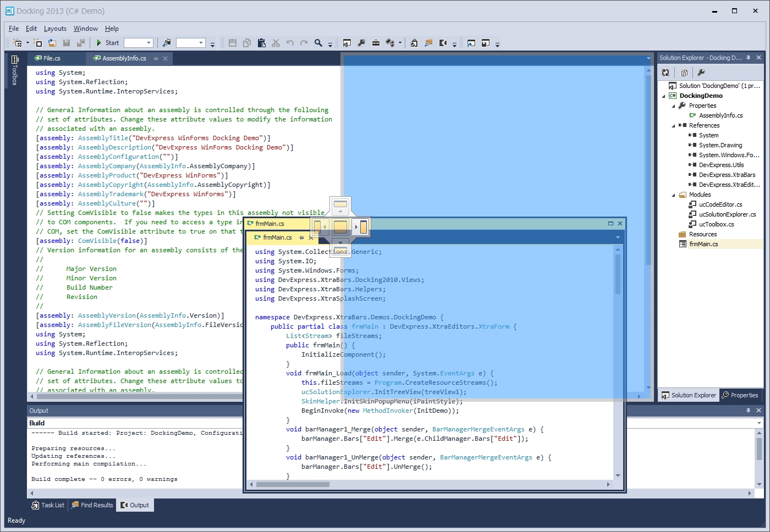The width and height of the screenshot is (770, 532).
Task: Click the Save All toolbar icon
Action: coord(80,43)
